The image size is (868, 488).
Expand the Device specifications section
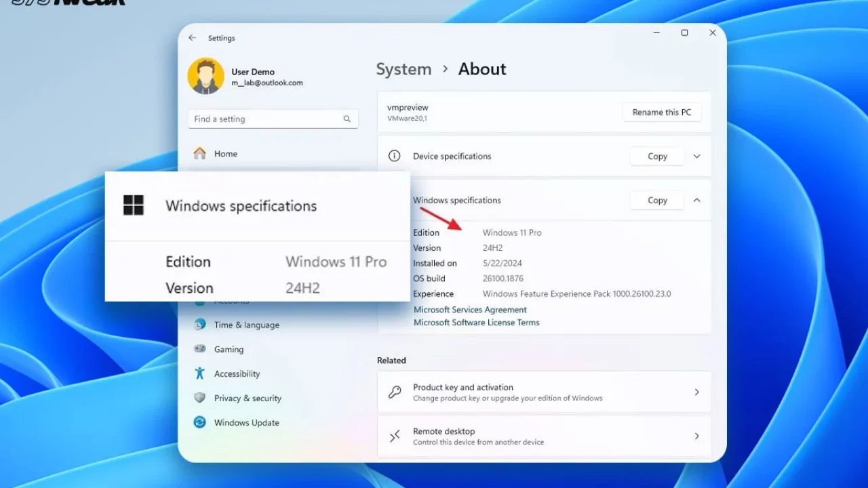click(696, 157)
